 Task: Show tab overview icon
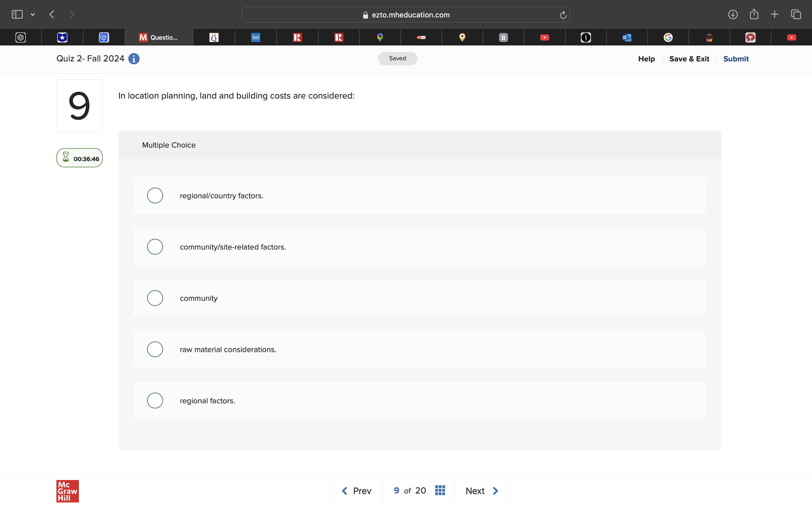tap(796, 14)
